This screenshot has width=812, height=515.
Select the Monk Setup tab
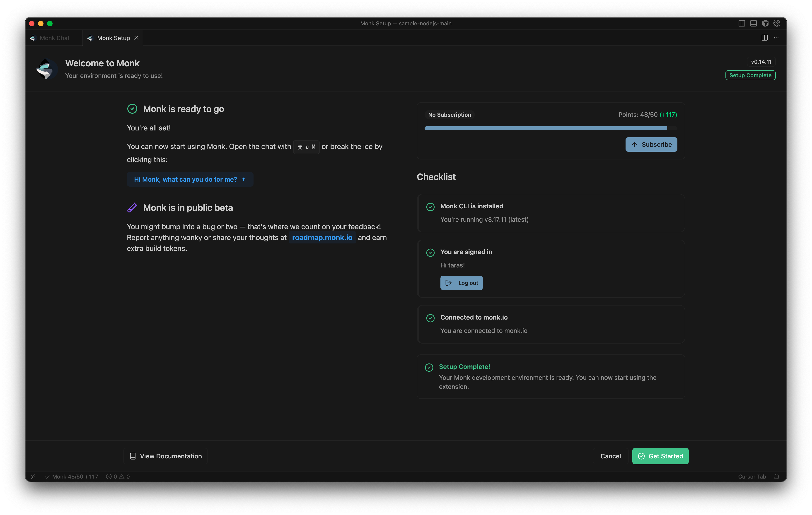tap(113, 38)
